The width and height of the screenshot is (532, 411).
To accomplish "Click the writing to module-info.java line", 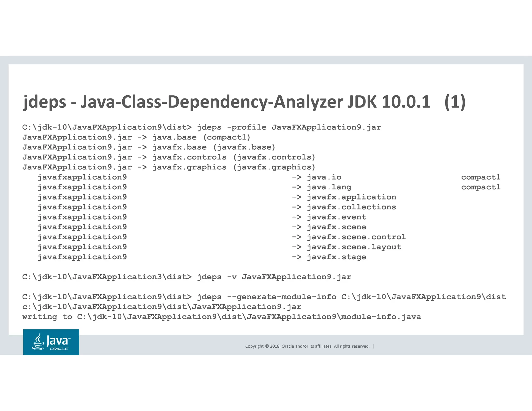I will point(221,317).
